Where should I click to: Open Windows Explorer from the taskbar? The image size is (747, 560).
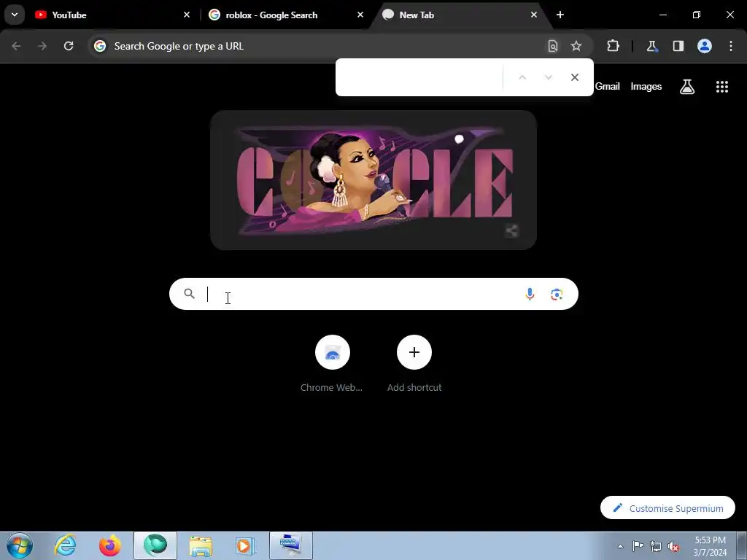[201, 545]
